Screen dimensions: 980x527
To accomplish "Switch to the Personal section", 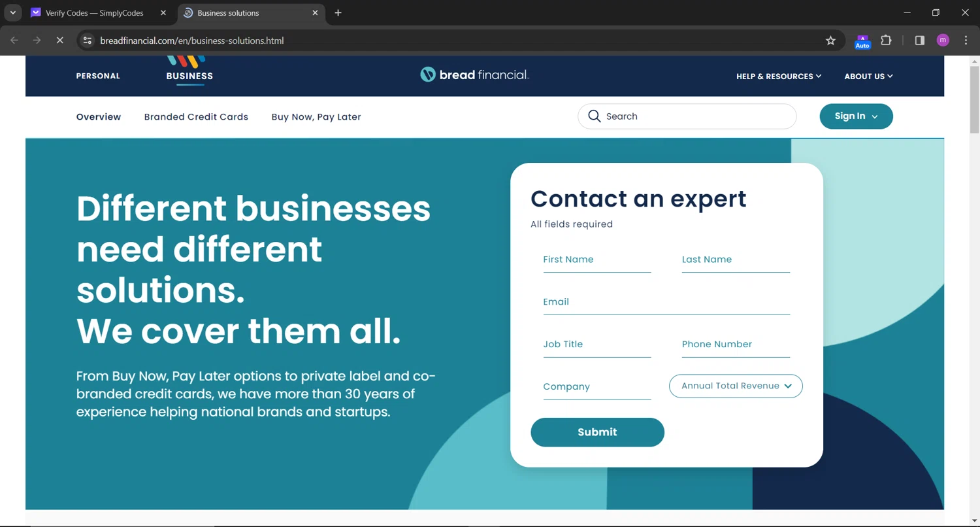I will click(98, 76).
